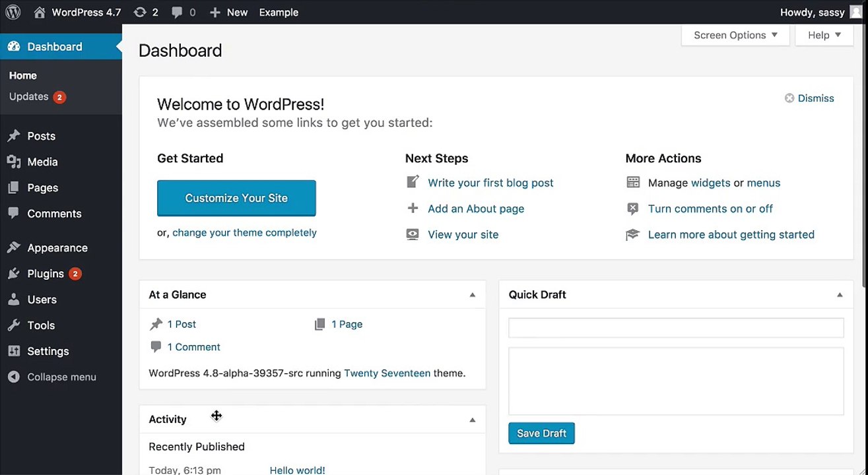The width and height of the screenshot is (868, 475).
Task: Click the Add an About page link
Action: click(x=476, y=208)
